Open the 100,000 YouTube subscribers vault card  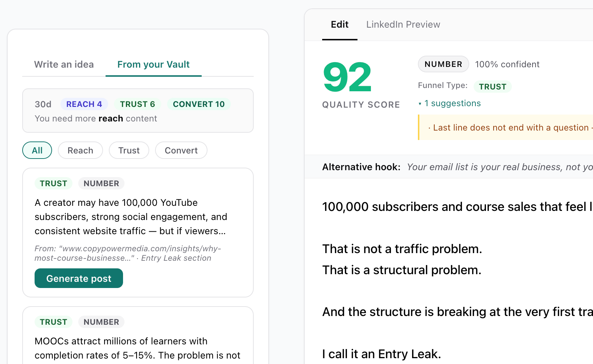[131, 217]
